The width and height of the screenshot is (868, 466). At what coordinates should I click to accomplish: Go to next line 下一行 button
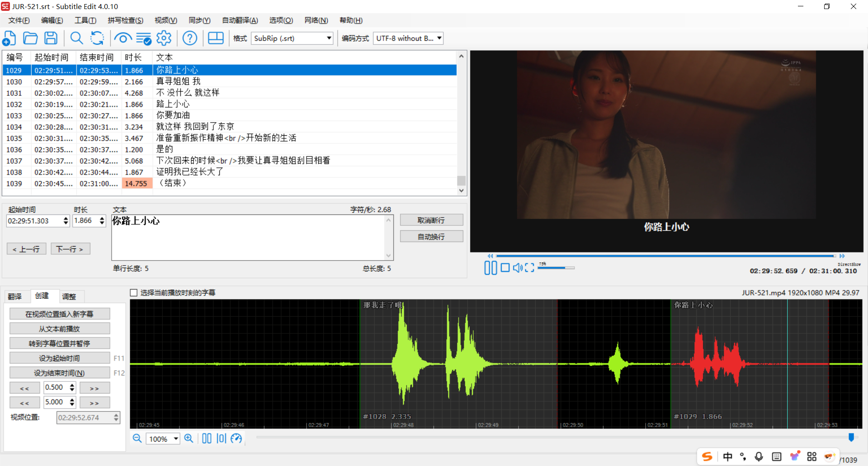click(x=70, y=249)
